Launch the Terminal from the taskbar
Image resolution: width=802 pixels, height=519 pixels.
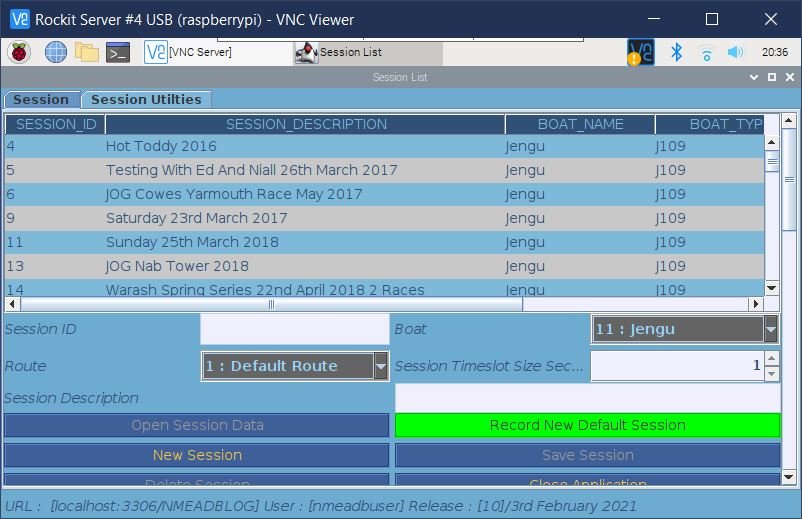[118, 53]
